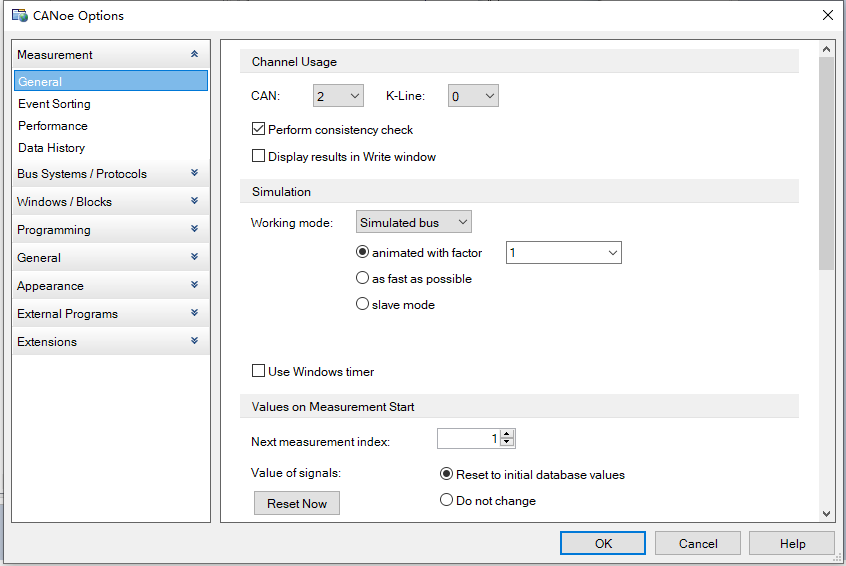Collapse the Measurement section chevron
The height and width of the screenshot is (566, 846).
(194, 54)
